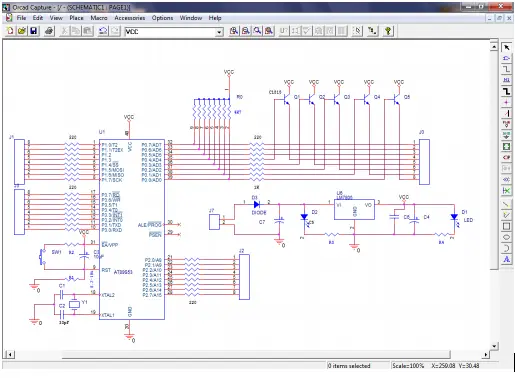Click the Cross Reference icon
Viewport: 515px width, 378px height.
coord(330,31)
